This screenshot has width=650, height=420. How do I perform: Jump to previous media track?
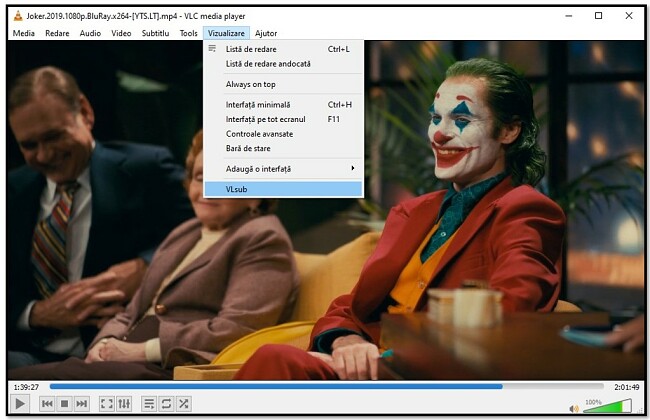point(47,403)
